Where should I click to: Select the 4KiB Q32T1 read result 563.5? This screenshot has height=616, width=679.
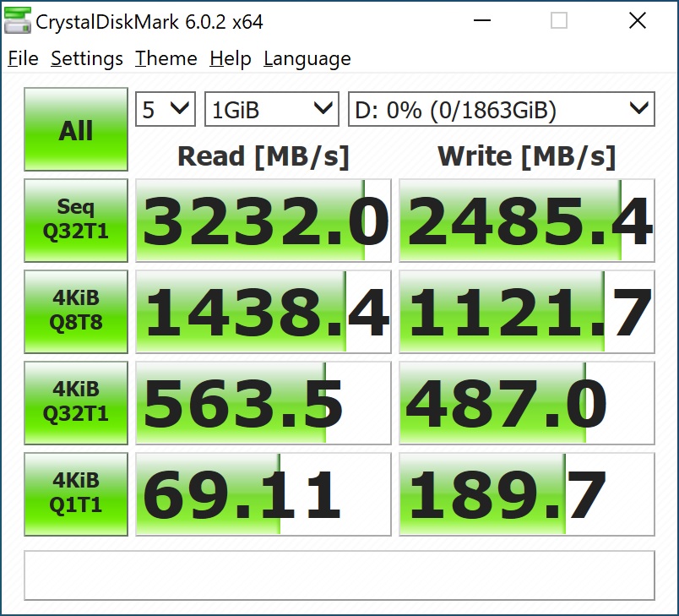[x=263, y=403]
